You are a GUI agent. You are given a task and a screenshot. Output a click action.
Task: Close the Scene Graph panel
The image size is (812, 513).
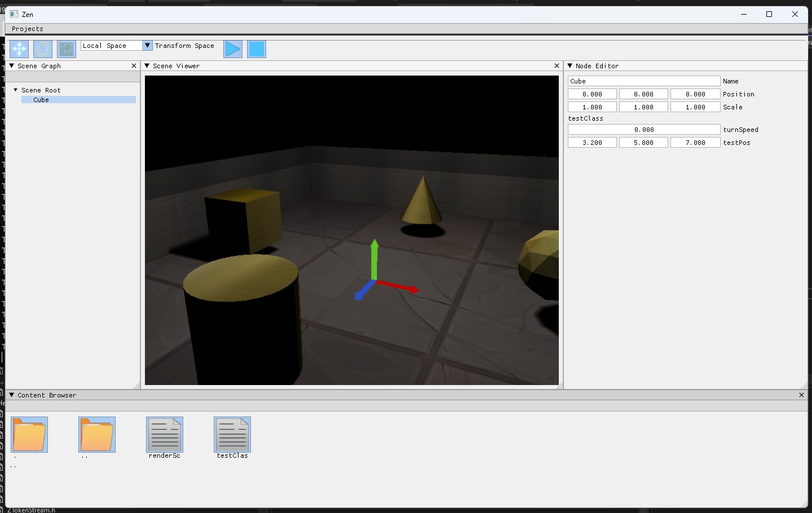click(x=134, y=66)
